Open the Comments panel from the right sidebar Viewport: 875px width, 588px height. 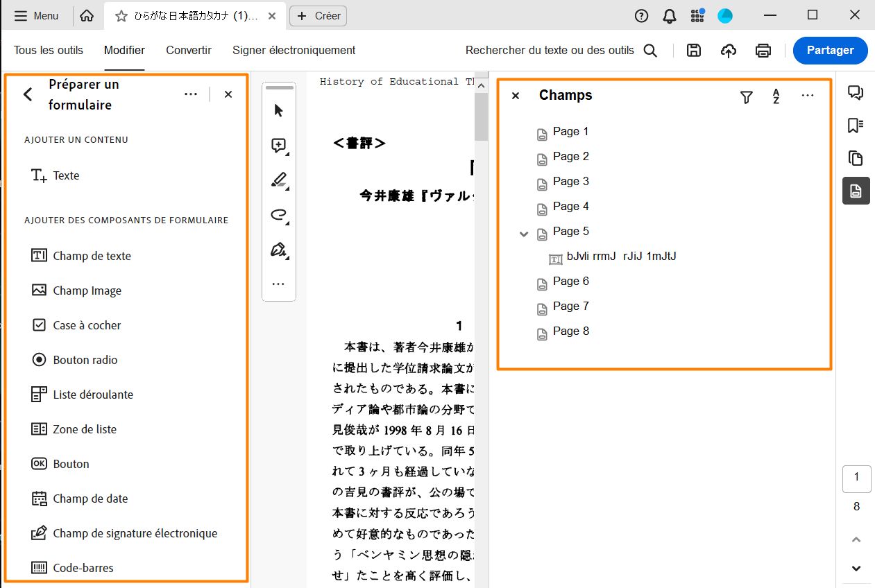click(x=856, y=91)
